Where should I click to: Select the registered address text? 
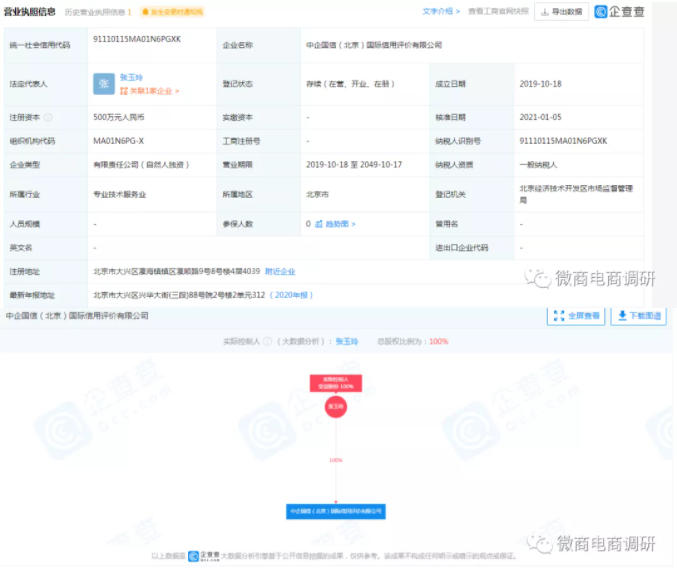(x=177, y=272)
